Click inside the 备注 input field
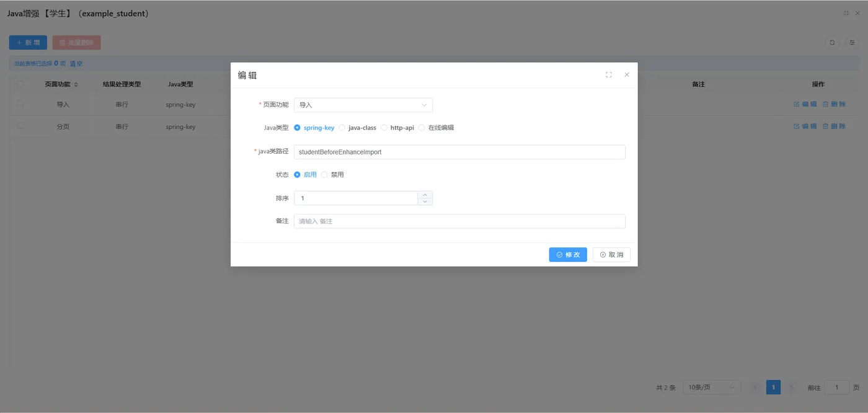Screen dimensions: 868x413 pos(459,221)
